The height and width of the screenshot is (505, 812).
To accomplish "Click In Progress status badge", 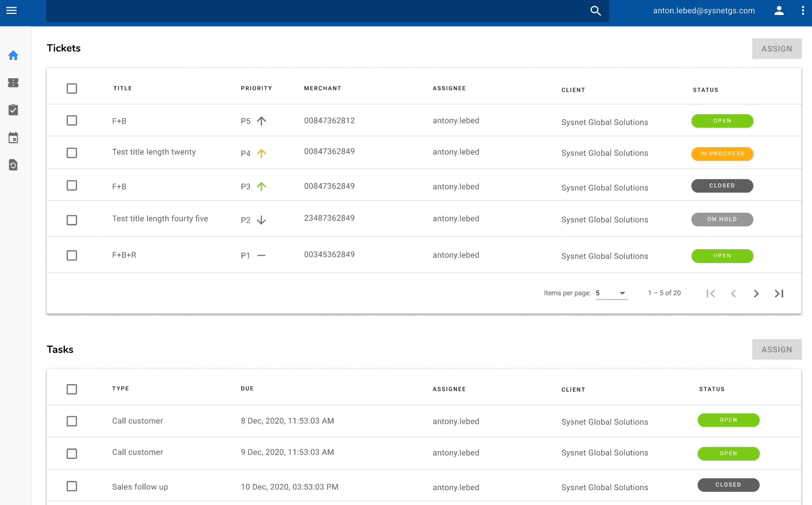I will click(x=722, y=154).
